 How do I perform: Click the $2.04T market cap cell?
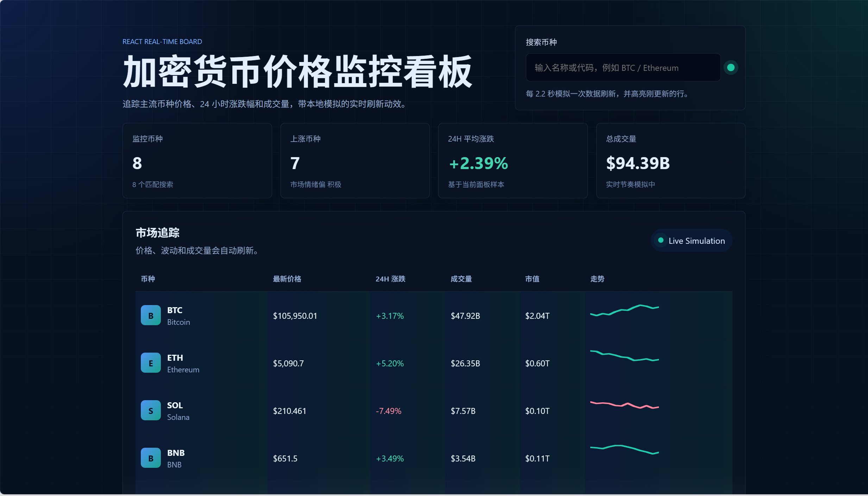pyautogui.click(x=537, y=316)
